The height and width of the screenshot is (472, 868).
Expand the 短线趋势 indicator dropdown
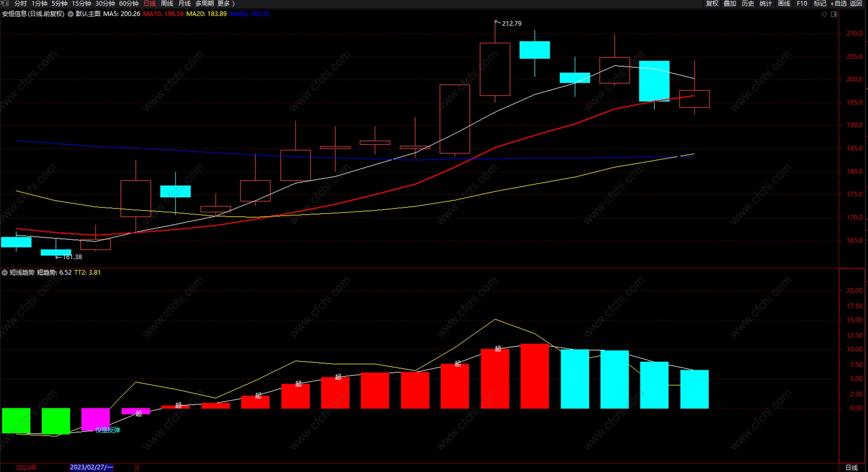coord(5,273)
